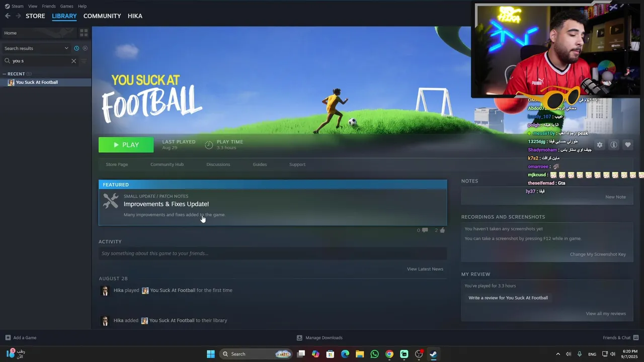The height and width of the screenshot is (362, 644).
Task: Clear the library search text
Action: coord(73,61)
